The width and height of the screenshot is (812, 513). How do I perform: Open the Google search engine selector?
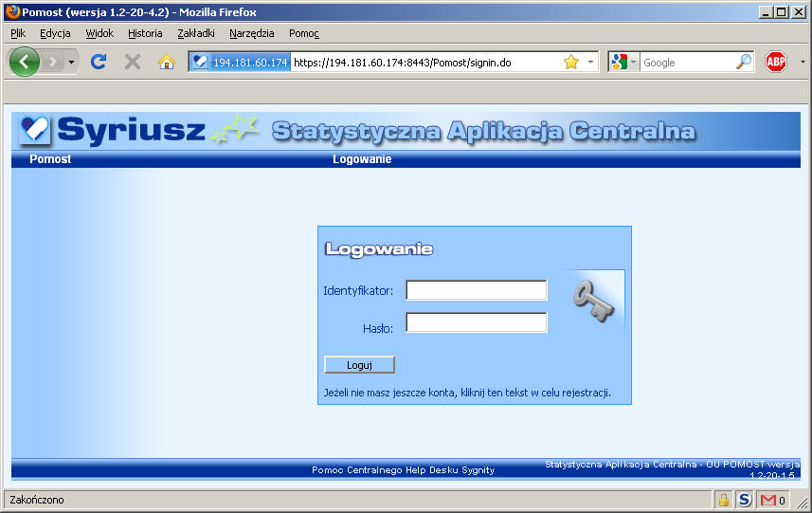click(623, 63)
